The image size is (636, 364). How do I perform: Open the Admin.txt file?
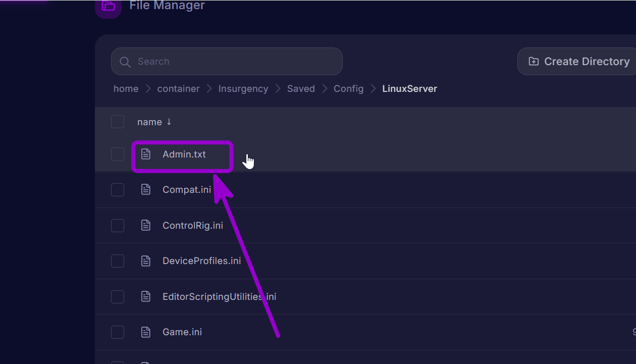coord(184,154)
